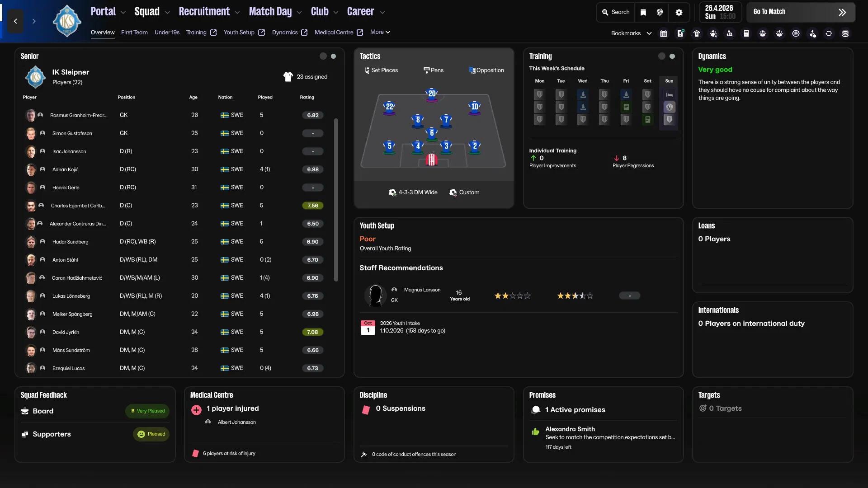868x488 pixels.
Task: Click the database stack icon
Action: [x=845, y=33]
